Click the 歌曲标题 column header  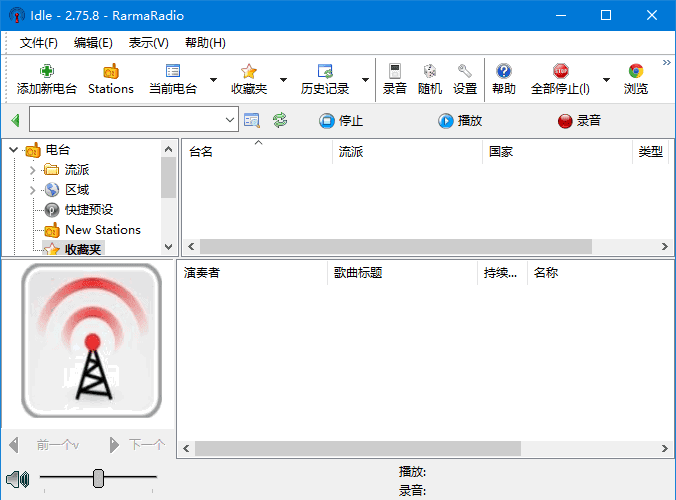click(402, 273)
